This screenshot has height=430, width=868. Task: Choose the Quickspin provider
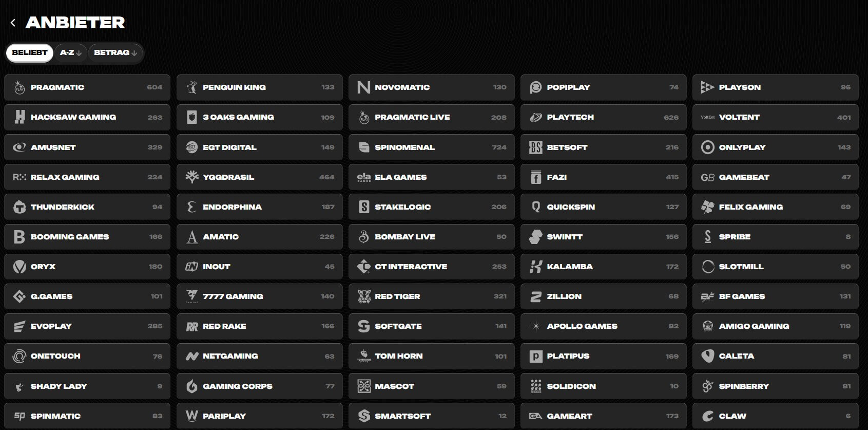tap(603, 207)
